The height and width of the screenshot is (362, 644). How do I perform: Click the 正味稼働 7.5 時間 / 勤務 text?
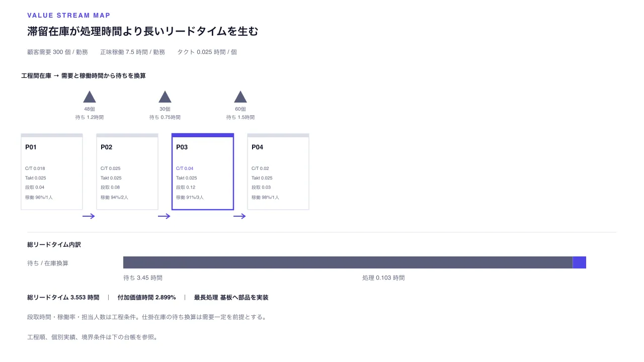point(132,52)
